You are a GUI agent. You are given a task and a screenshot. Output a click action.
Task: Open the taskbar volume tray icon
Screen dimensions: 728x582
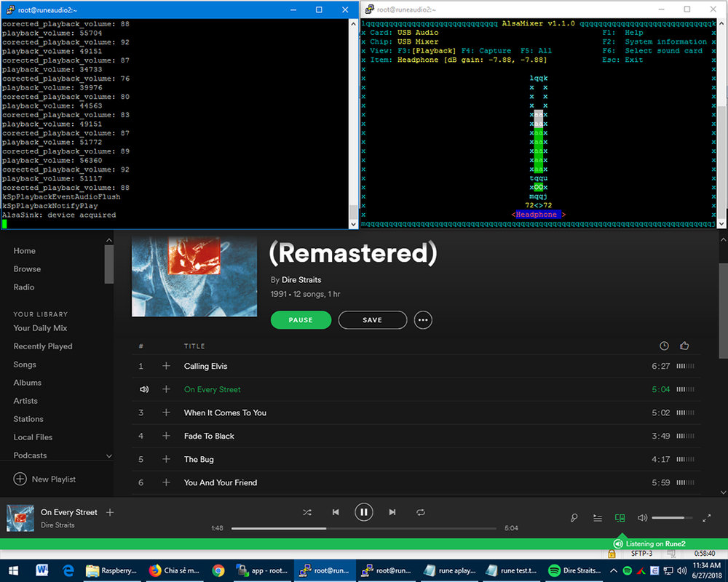point(681,570)
